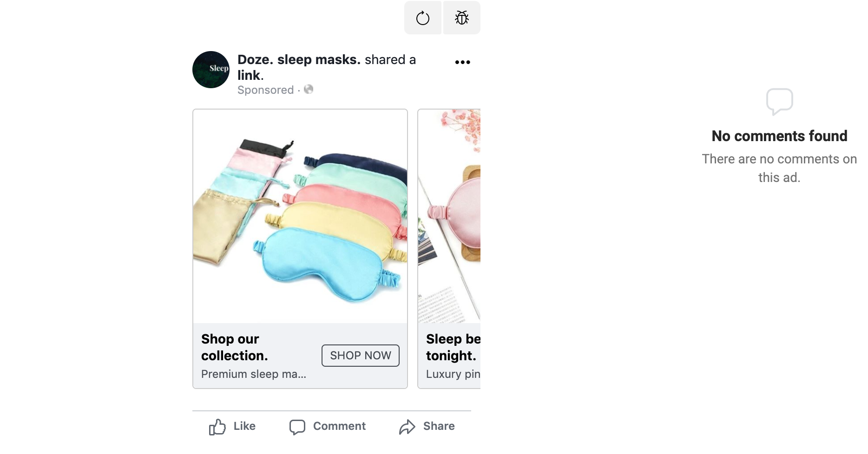Screen dimensions: 868x454
Task: Click the No comments found heading
Action: pos(780,136)
